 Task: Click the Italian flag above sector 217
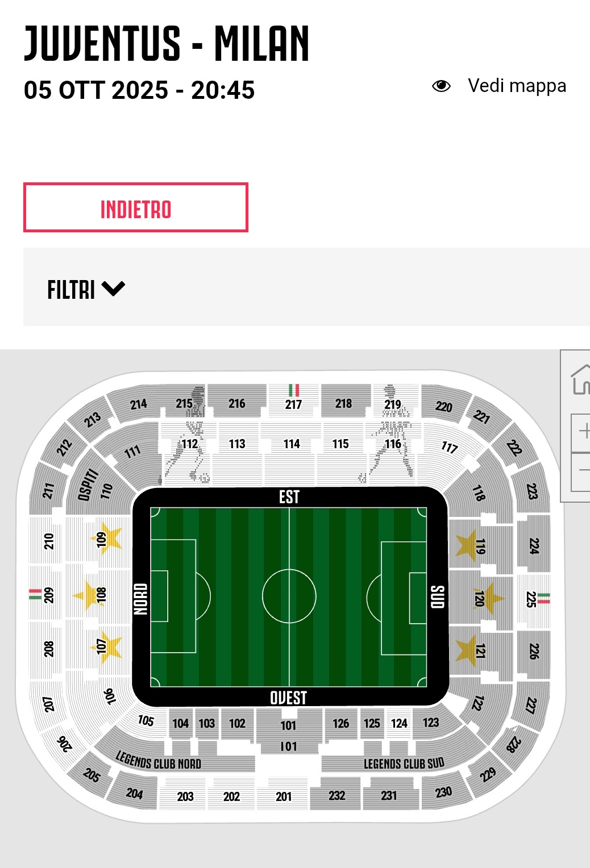tap(294, 390)
